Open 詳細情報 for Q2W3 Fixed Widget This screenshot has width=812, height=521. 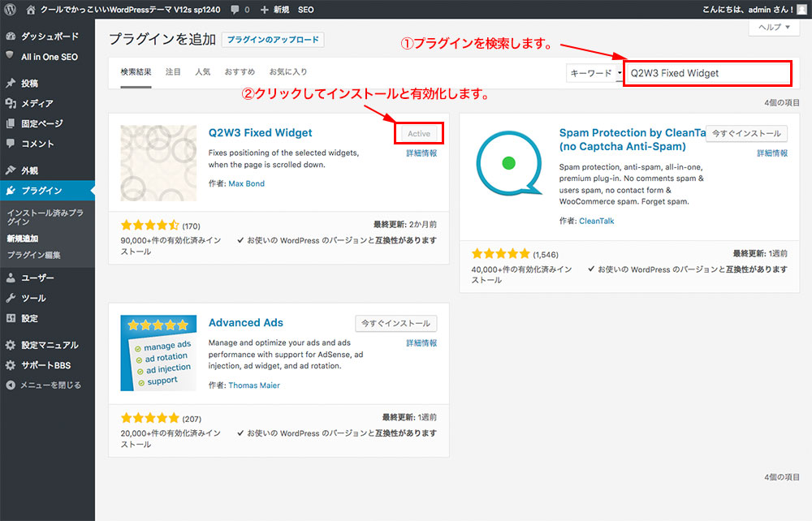pyautogui.click(x=421, y=153)
